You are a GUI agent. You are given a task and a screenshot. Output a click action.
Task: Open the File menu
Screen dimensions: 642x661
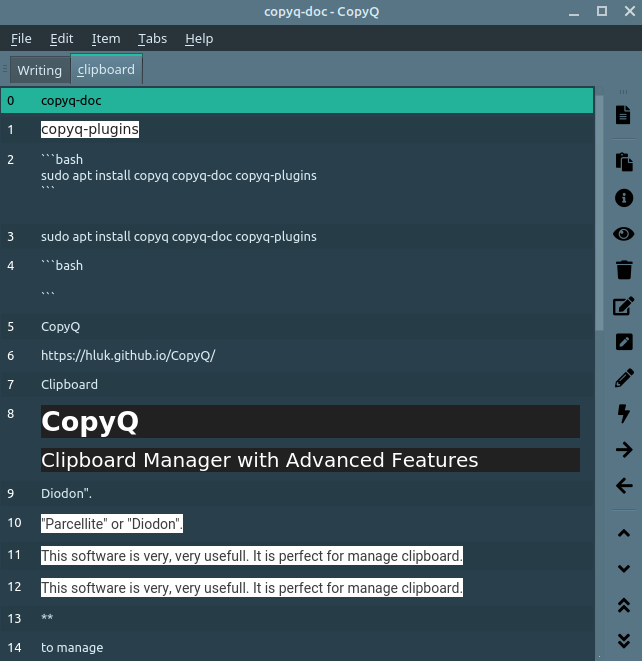point(21,39)
